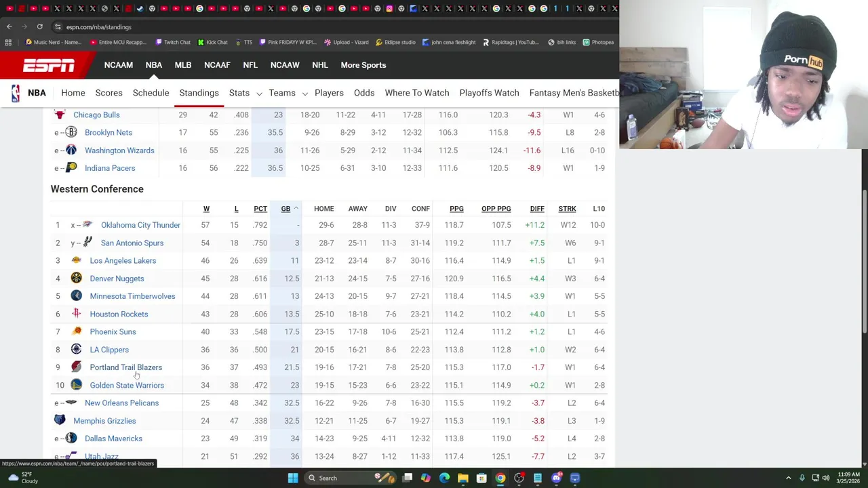Open Discord from the taskbar
Screen dimensions: 868x488
tap(556, 478)
